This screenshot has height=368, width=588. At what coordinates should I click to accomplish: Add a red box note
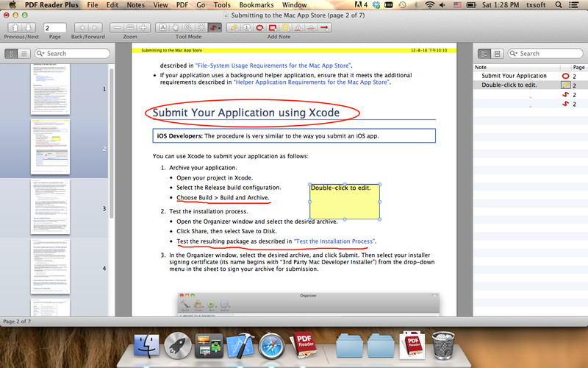(273, 27)
